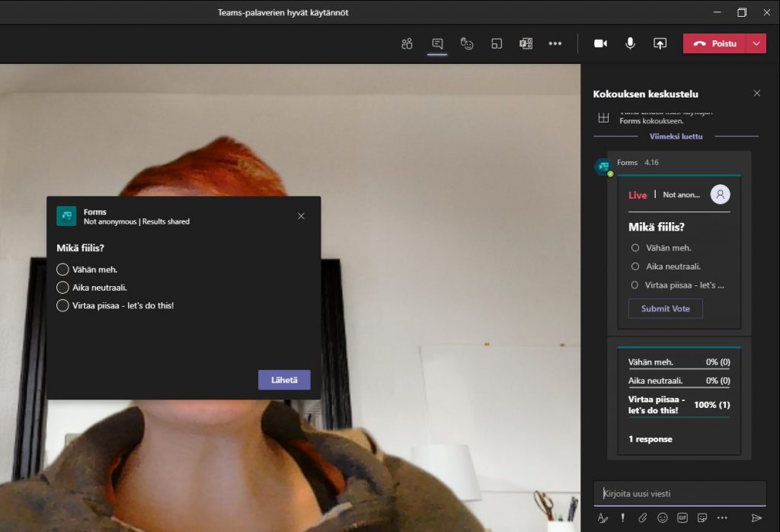Viewport: 780px width, 532px height.
Task: Click 'Not anonymous | Results shared' text
Action: pyautogui.click(x=137, y=221)
